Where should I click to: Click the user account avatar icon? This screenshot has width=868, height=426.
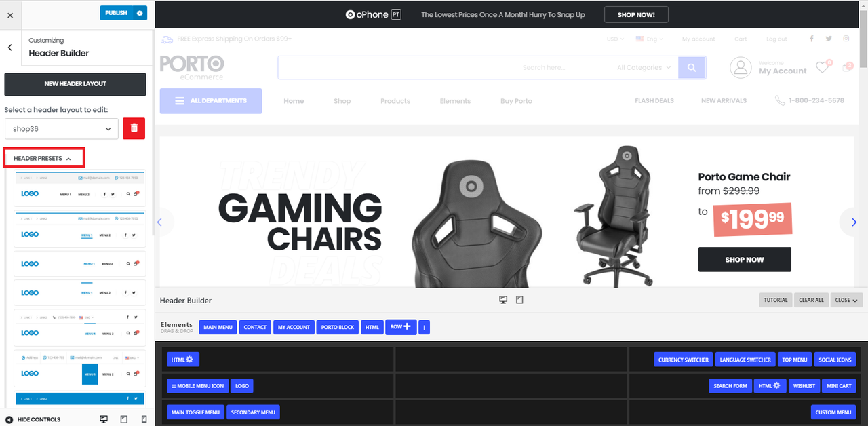(741, 67)
